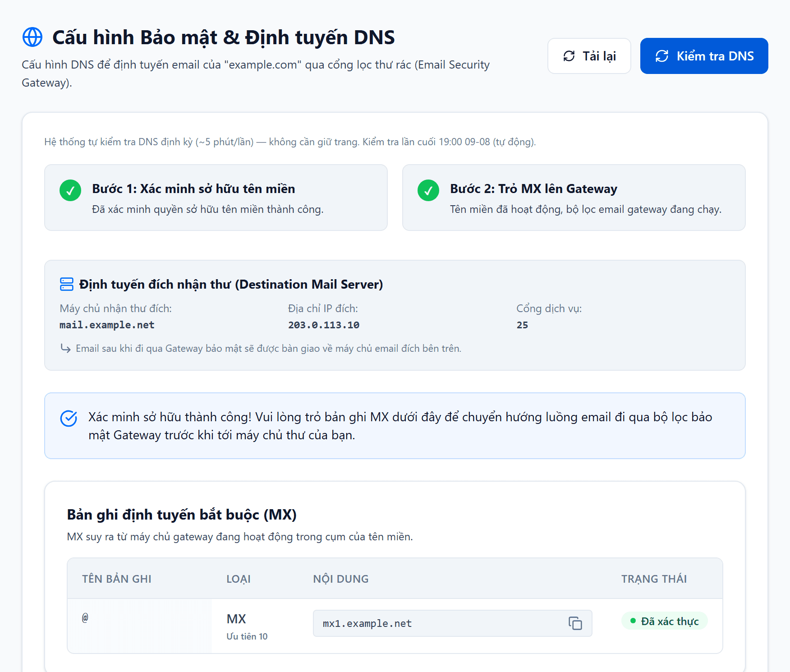
Task: Run the Kiểm tra DNS check
Action: [x=704, y=56]
